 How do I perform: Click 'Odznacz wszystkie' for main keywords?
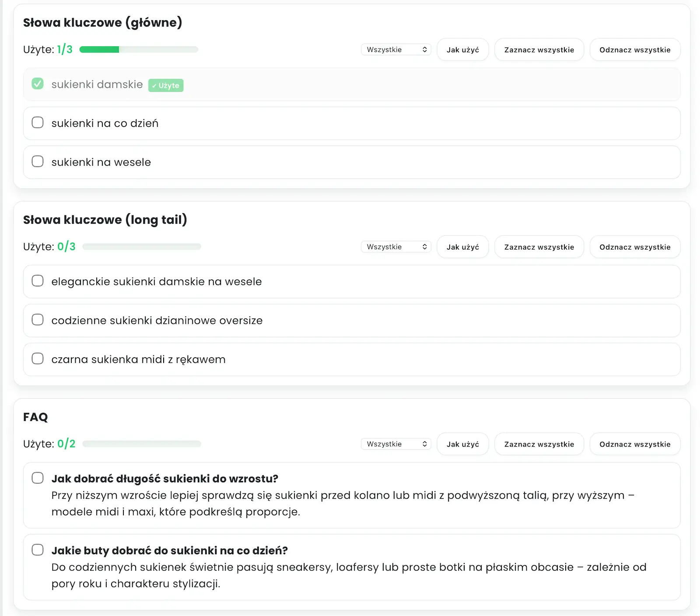[x=634, y=50]
